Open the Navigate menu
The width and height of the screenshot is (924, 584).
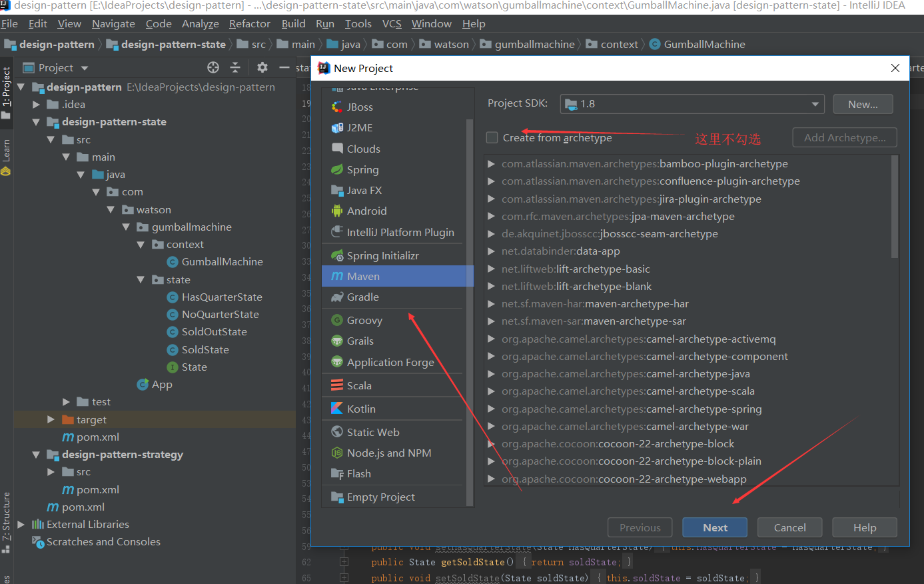[x=113, y=23]
